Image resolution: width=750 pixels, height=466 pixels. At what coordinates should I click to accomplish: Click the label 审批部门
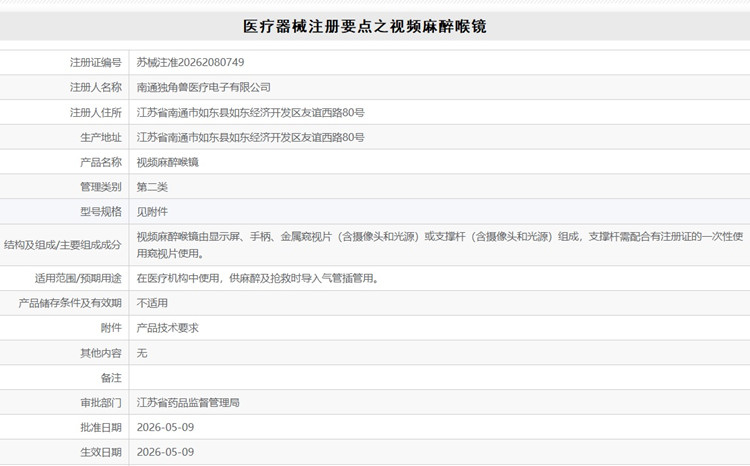point(101,403)
